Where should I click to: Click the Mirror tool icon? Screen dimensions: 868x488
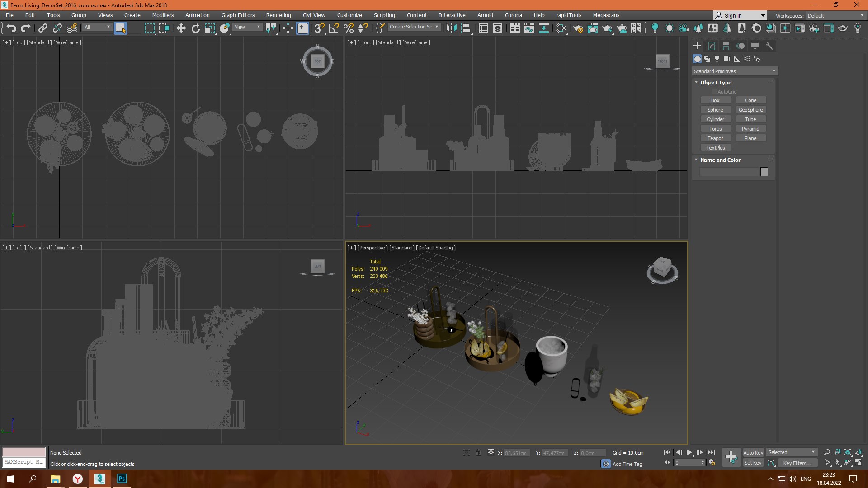(451, 28)
